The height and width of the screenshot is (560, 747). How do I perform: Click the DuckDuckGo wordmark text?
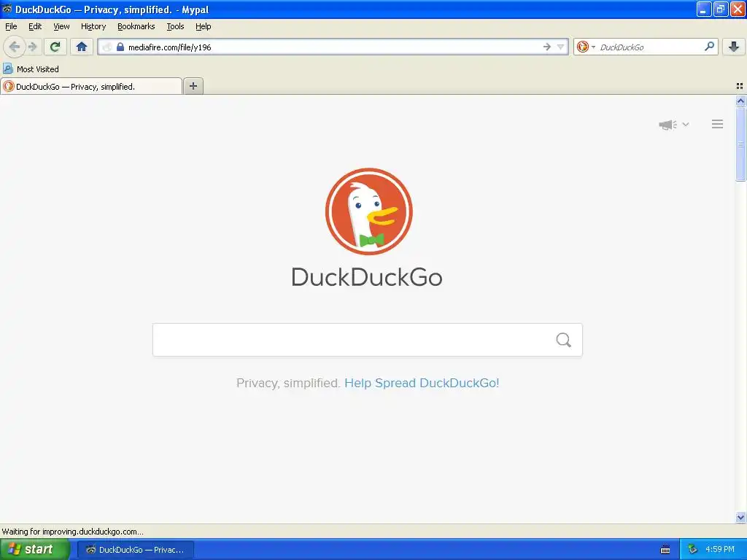point(367,277)
